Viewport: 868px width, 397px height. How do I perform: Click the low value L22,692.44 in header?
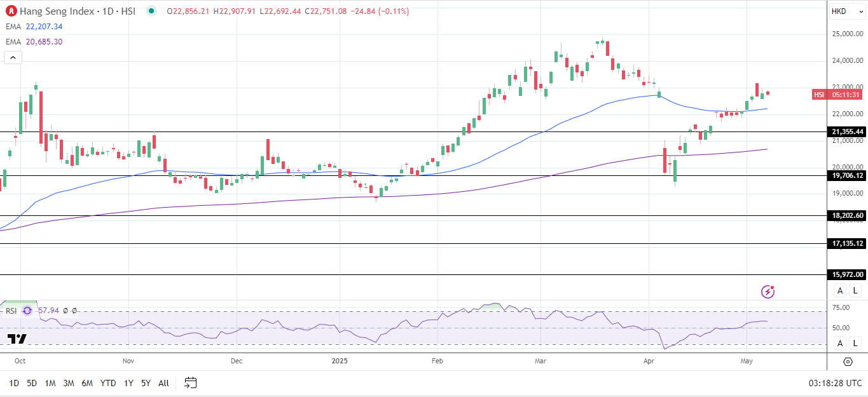[x=280, y=11]
